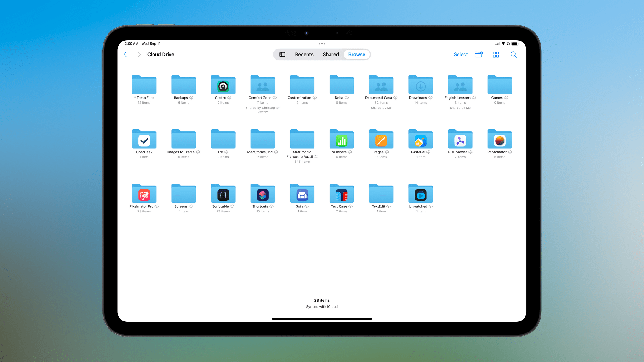Open the GoodTask folder

coord(144,140)
